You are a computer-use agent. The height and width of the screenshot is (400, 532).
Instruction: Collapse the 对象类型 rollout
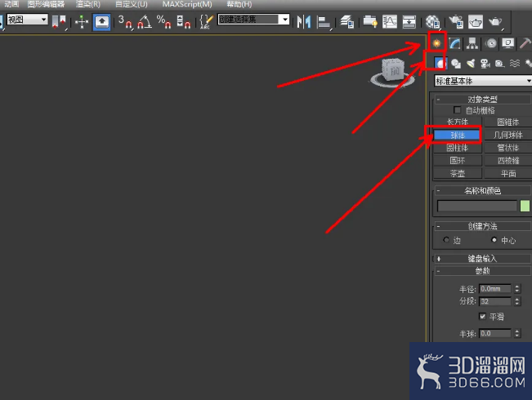[482, 100]
